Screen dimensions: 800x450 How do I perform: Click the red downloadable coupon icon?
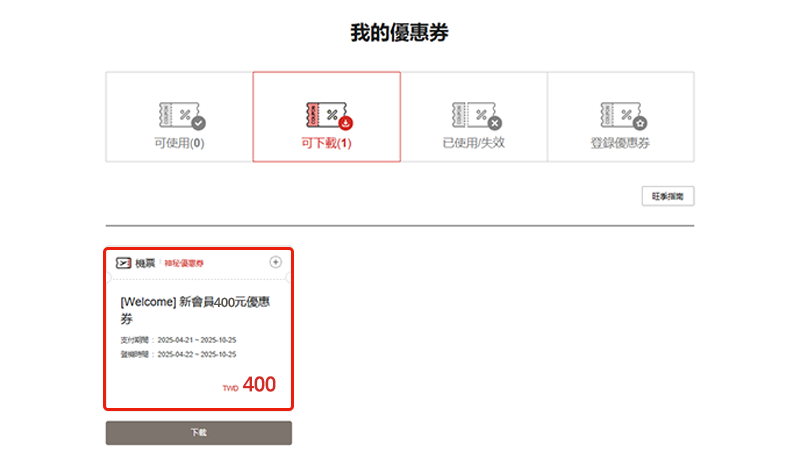tap(327, 116)
